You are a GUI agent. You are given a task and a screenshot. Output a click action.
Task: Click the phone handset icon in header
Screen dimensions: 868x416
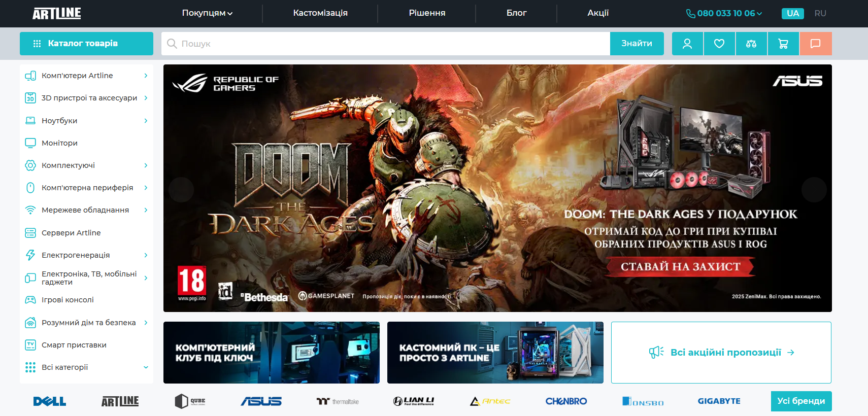[690, 14]
